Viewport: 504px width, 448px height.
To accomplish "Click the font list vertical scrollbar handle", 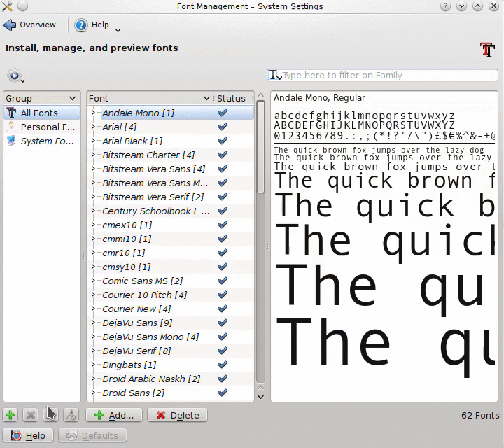I will [260, 147].
